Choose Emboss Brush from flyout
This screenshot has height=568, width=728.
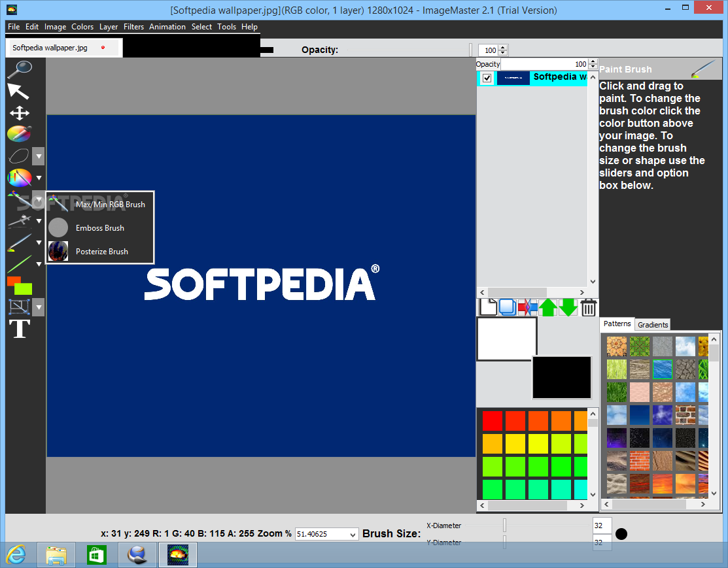(100, 228)
